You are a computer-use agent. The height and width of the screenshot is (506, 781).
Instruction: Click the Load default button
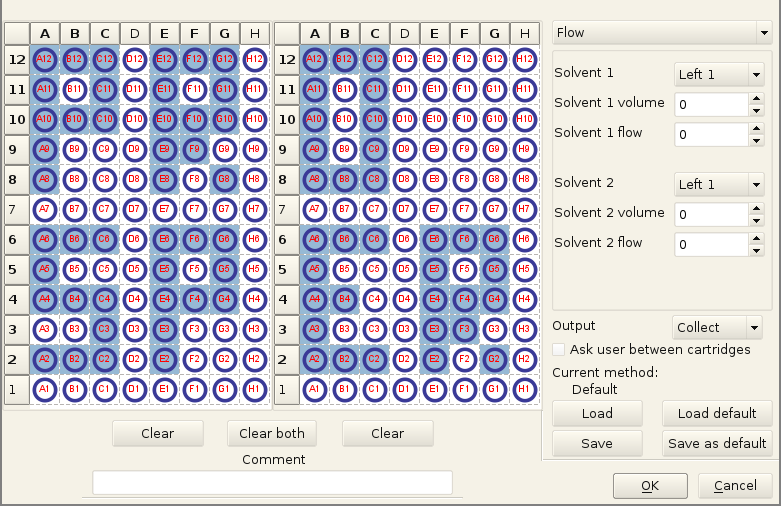tap(717, 413)
